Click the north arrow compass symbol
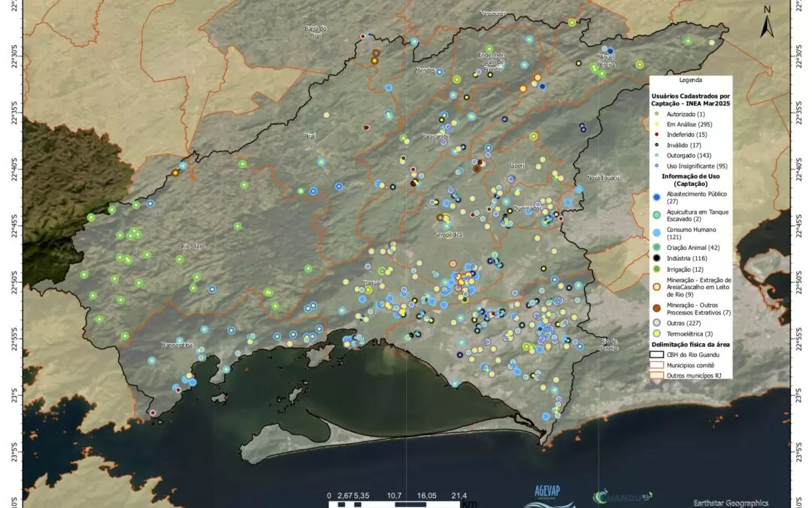The height and width of the screenshot is (508, 812). (767, 23)
